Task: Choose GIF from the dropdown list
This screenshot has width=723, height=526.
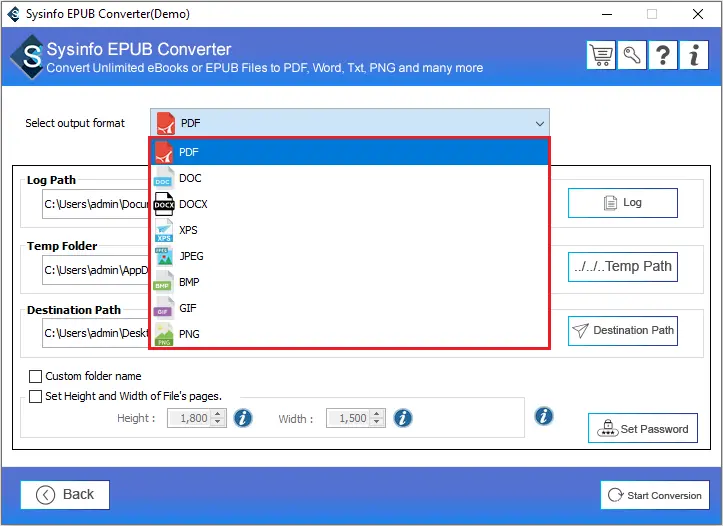Action: 350,308
